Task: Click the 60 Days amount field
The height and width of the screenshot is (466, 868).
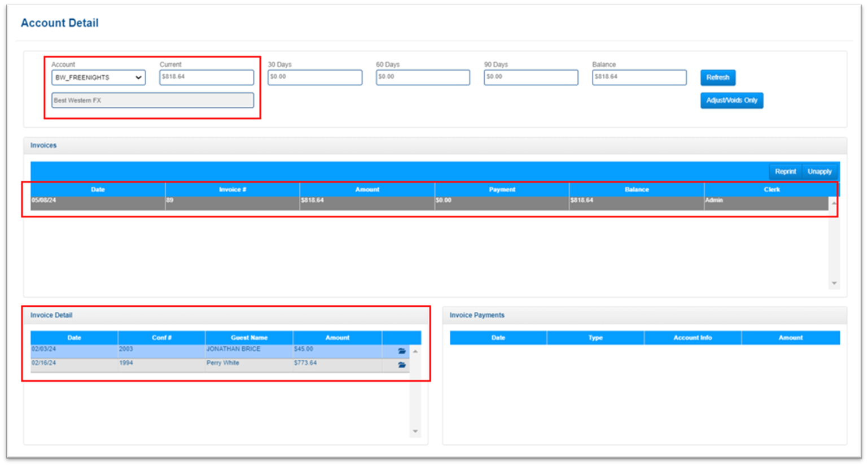Action: [423, 77]
